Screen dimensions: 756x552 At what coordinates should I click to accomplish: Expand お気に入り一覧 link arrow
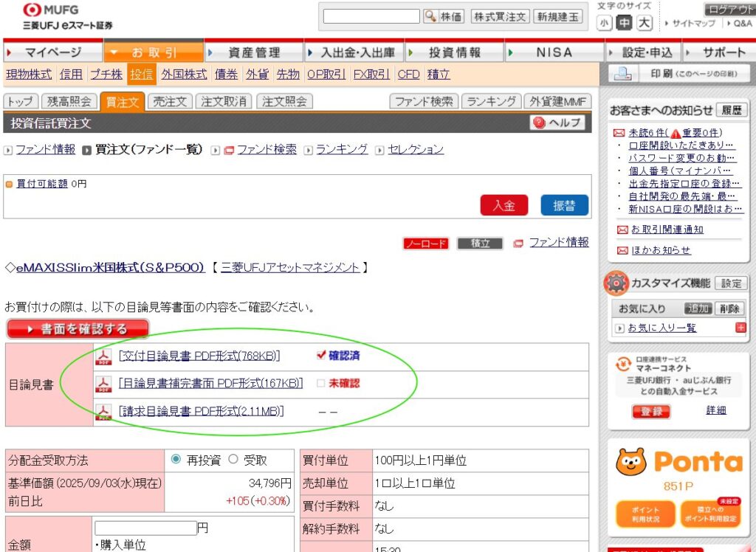coord(619,329)
